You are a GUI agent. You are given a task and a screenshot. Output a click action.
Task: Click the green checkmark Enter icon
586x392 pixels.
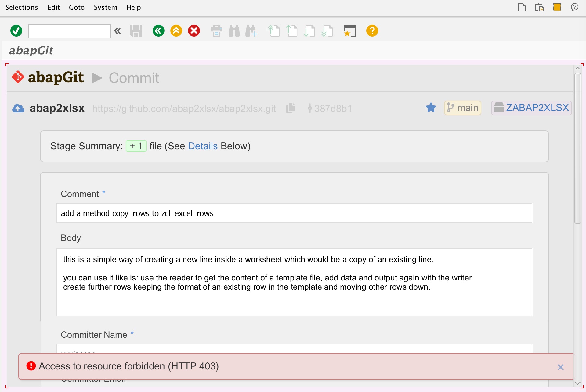16,30
